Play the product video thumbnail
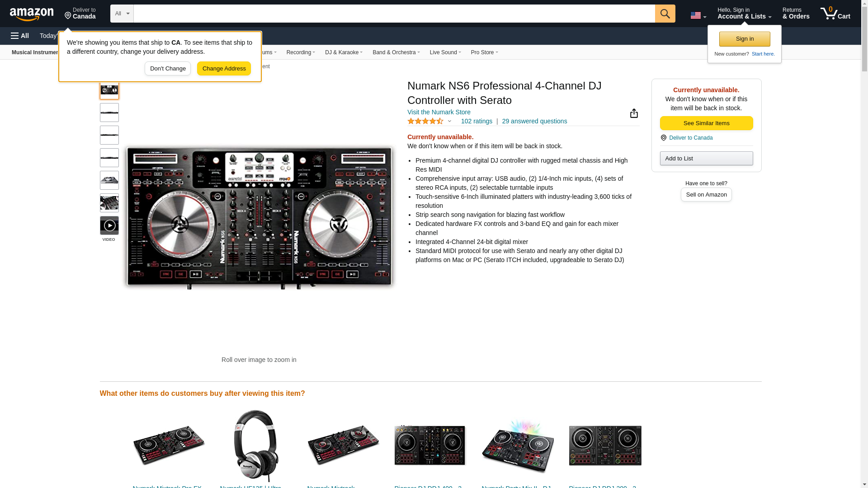The image size is (868, 488). click(x=109, y=225)
